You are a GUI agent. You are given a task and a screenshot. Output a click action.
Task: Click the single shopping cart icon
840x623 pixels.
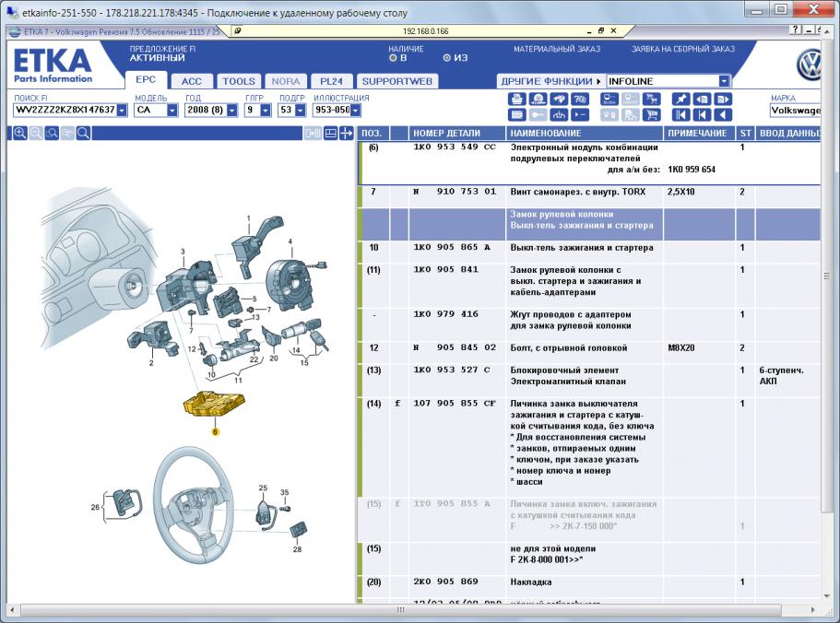click(651, 114)
